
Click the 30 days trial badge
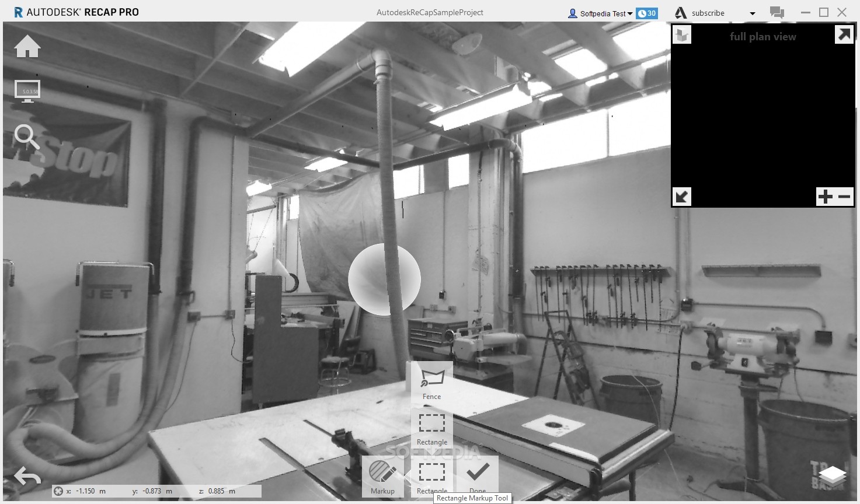647,13
